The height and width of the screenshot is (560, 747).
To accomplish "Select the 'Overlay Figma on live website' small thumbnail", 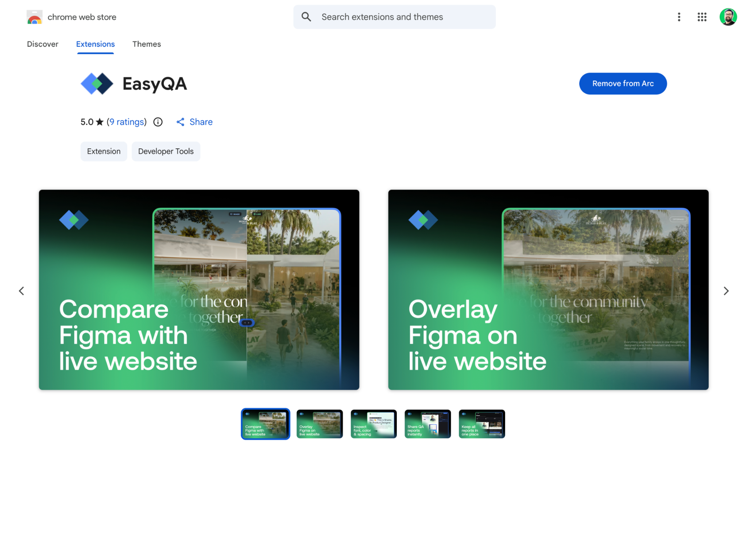I will pyautogui.click(x=319, y=424).
